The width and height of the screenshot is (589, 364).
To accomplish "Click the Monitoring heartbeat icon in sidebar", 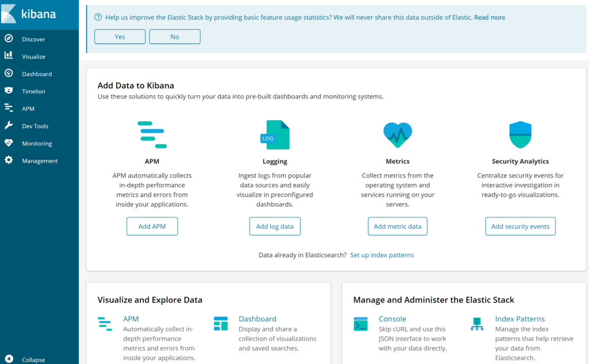I will [x=9, y=143].
